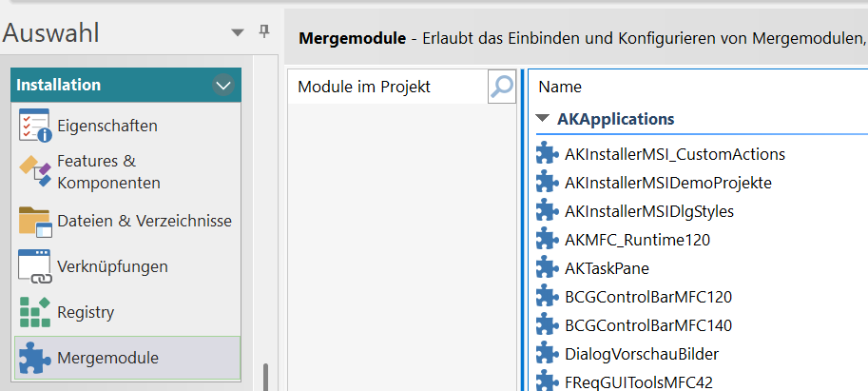The height and width of the screenshot is (391, 868).
Task: Open Registry in the Installation menu
Action: [86, 312]
